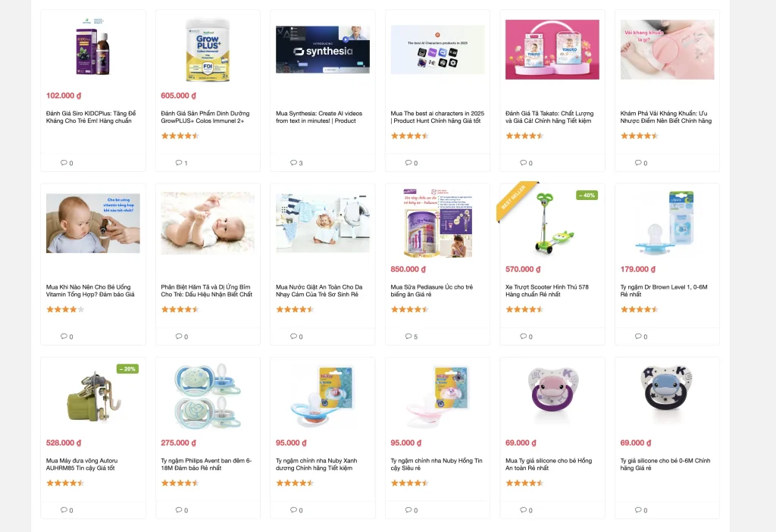Click the 528.000 đ price of Autoru machine
The height and width of the screenshot is (532, 776).
pyautogui.click(x=64, y=443)
